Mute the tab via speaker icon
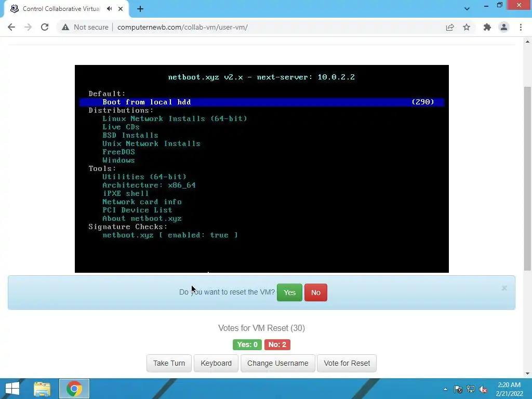This screenshot has height=399, width=532. 109,9
